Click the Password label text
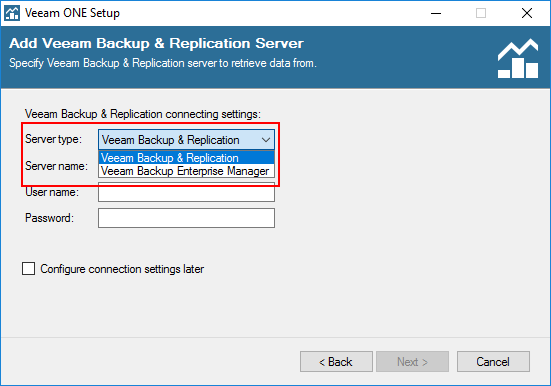551x386 pixels. pos(50,218)
